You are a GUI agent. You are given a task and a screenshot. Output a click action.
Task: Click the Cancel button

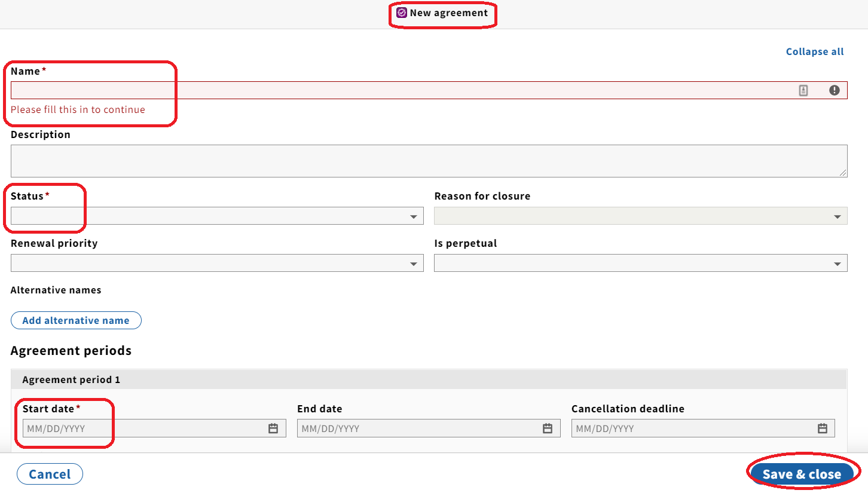[x=50, y=474]
